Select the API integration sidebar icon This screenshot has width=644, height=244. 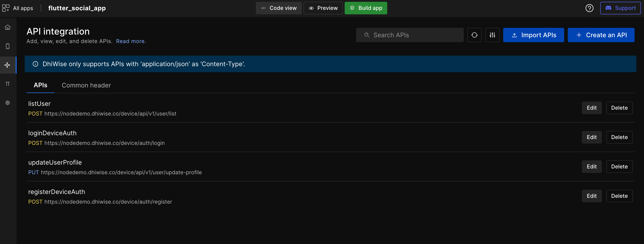click(7, 65)
